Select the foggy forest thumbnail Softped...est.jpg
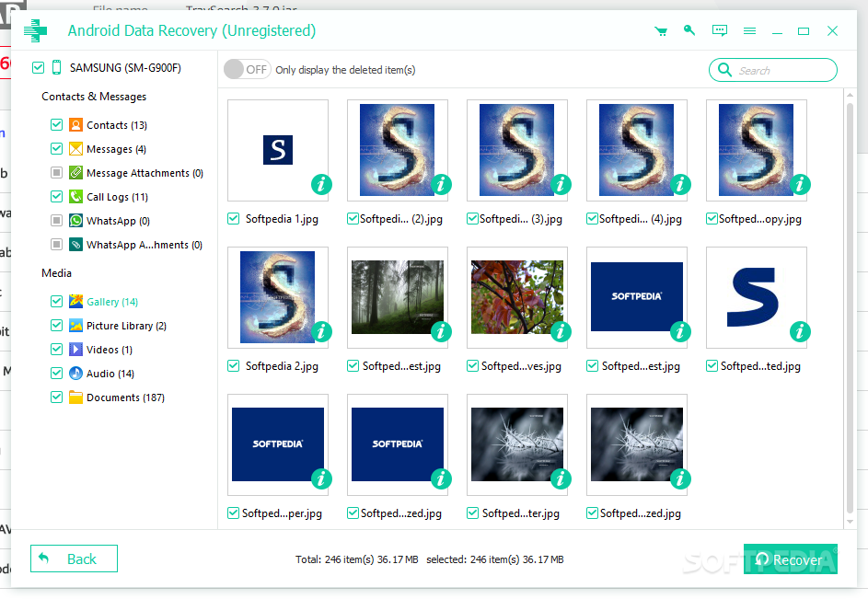Image resolution: width=868 pixels, height=599 pixels. point(398,297)
